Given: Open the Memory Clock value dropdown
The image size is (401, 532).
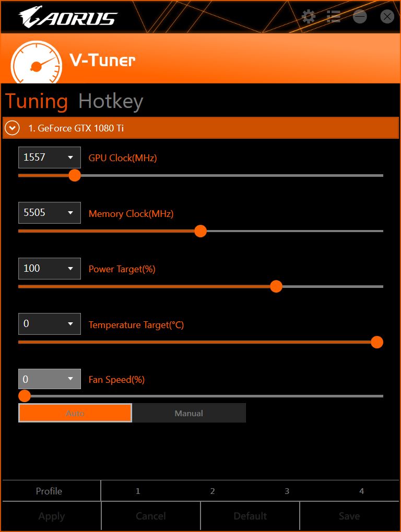Looking at the screenshot, I should [x=50, y=213].
